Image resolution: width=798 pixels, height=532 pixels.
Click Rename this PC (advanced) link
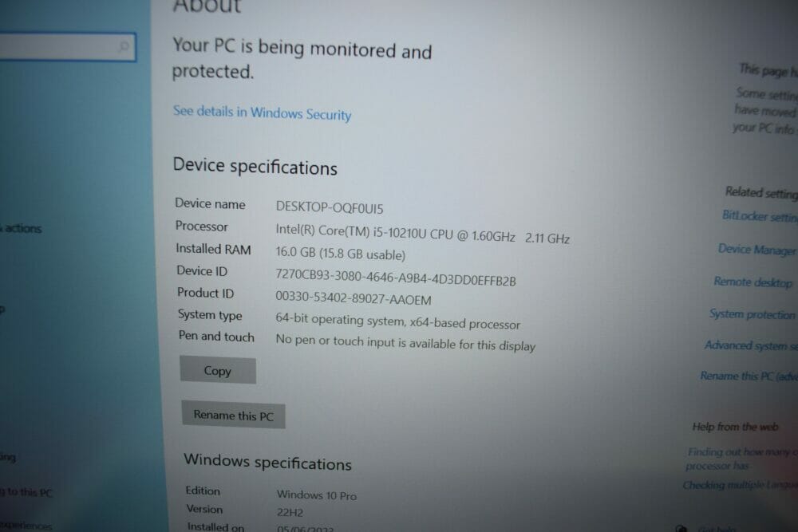pyautogui.click(x=749, y=376)
